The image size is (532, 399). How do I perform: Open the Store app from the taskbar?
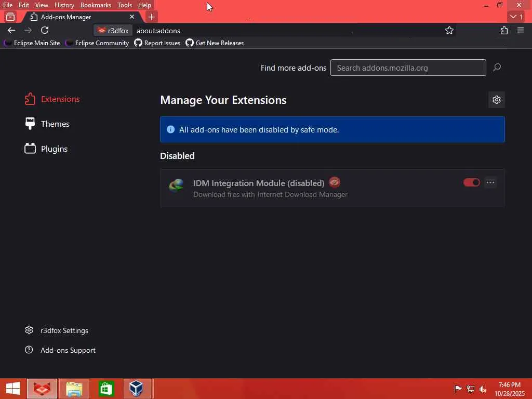pos(106,389)
